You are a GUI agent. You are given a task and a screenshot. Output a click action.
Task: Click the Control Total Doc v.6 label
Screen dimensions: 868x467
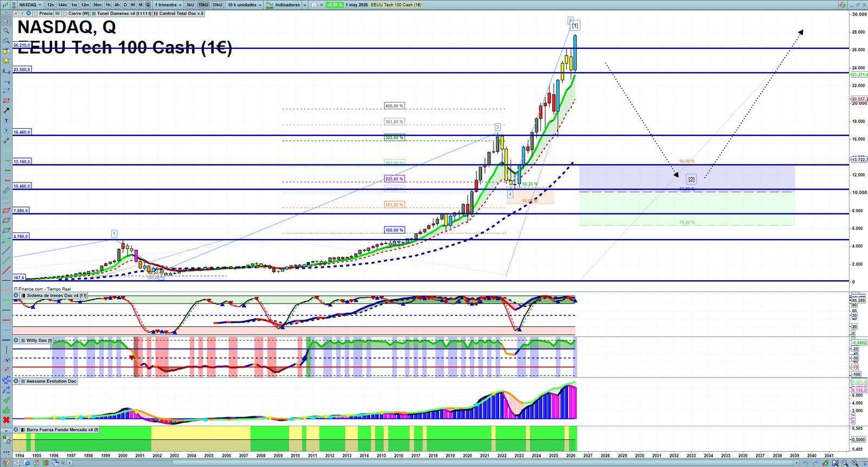tap(182, 14)
